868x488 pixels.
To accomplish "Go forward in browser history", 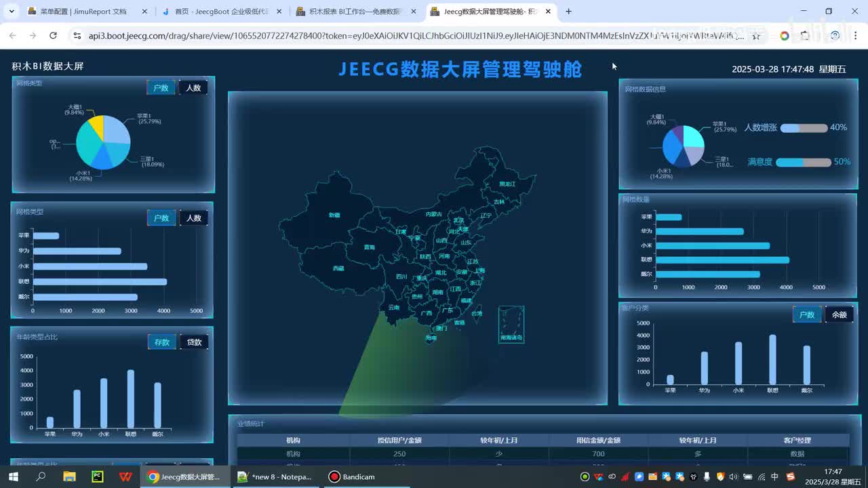I will pos(33,35).
